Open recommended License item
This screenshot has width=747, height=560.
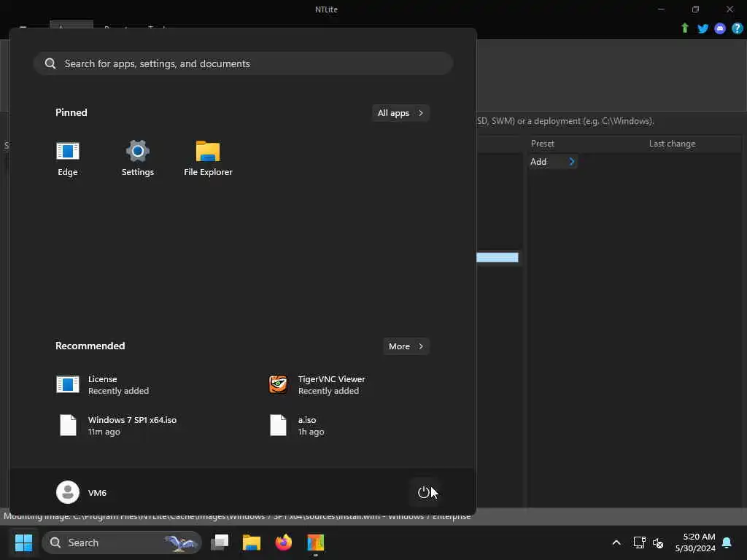pyautogui.click(x=102, y=385)
